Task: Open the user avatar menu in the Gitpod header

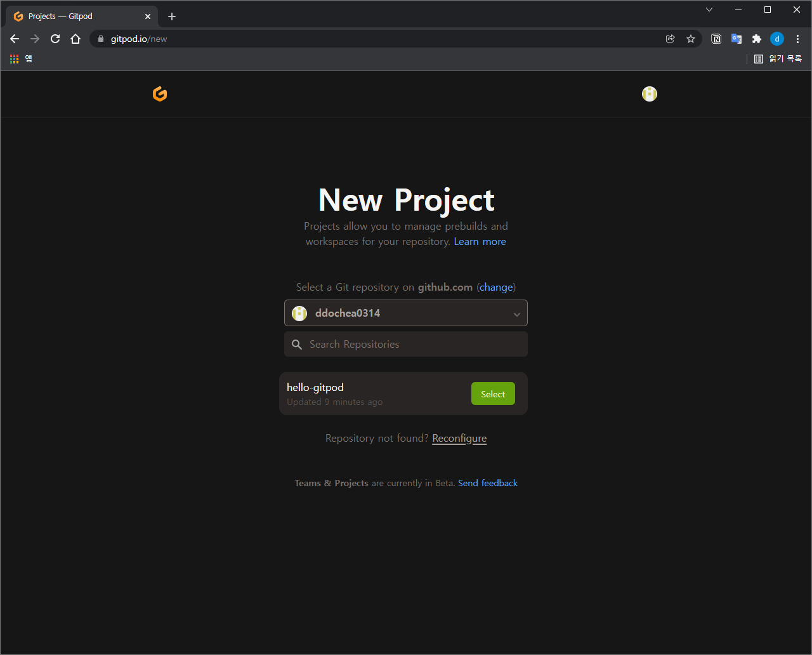Action: pyautogui.click(x=650, y=94)
